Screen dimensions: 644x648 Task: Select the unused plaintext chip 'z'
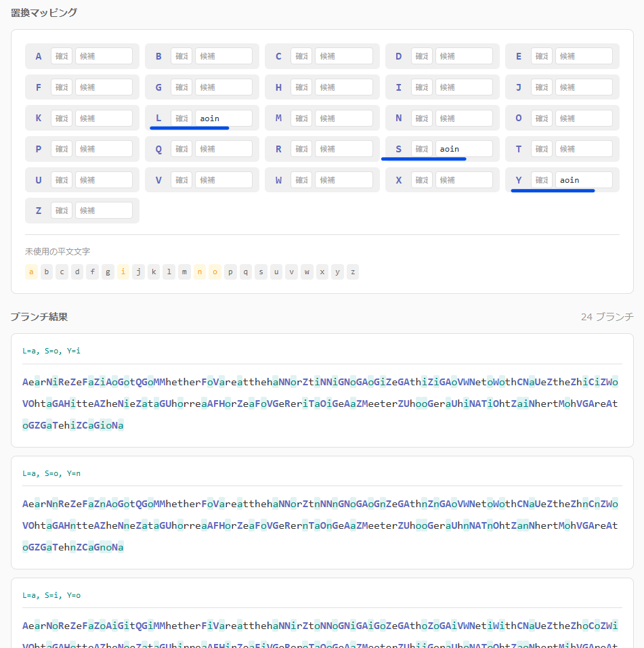coord(353,272)
